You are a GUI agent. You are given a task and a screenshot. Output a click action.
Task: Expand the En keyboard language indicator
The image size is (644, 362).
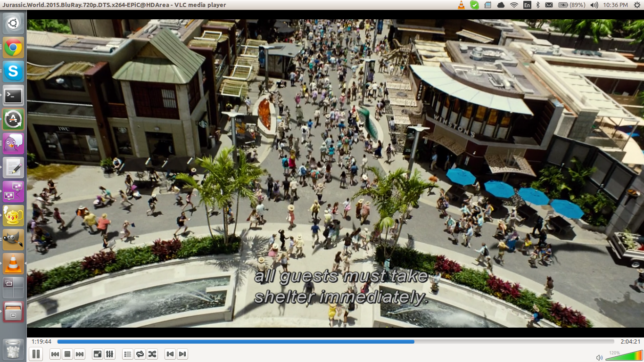tap(527, 5)
